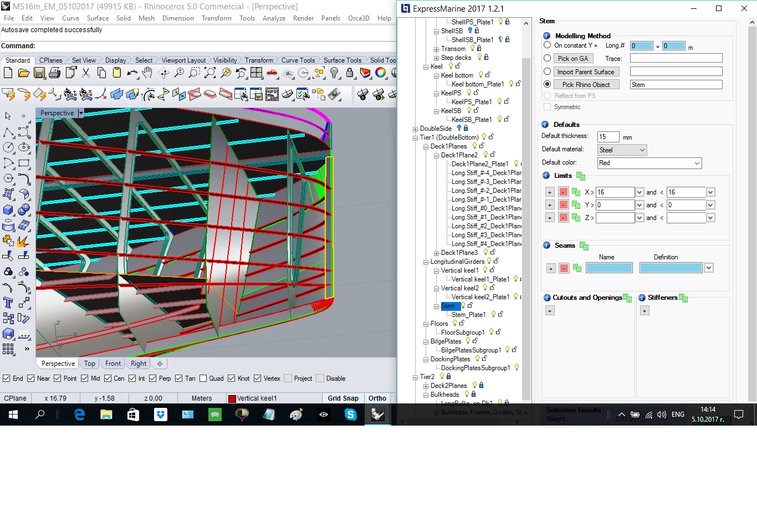Click the Skype icon in taskbar

pyautogui.click(x=350, y=415)
